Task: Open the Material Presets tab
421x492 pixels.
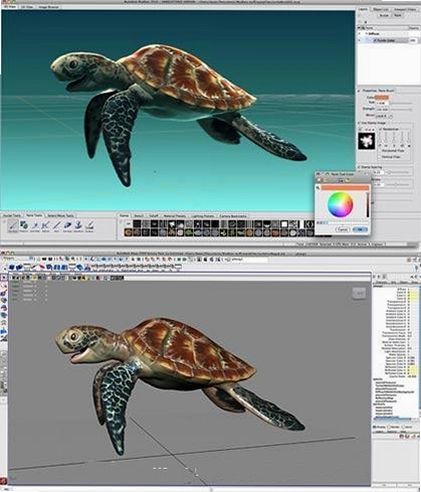Action: pos(175,216)
